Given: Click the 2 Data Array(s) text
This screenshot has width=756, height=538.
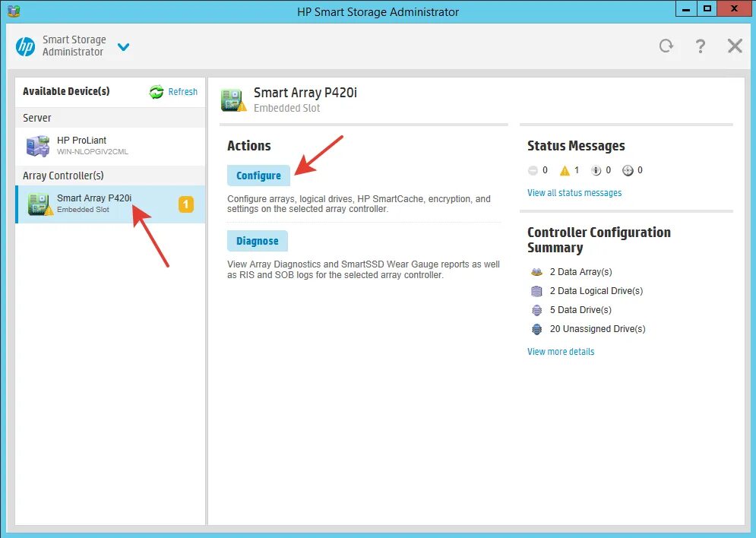Looking at the screenshot, I should click(581, 272).
